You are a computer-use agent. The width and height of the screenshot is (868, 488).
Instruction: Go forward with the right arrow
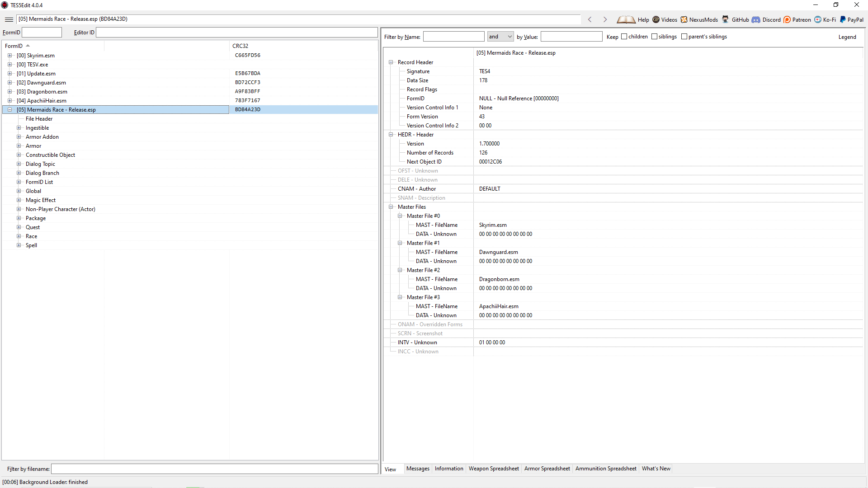[x=605, y=19]
